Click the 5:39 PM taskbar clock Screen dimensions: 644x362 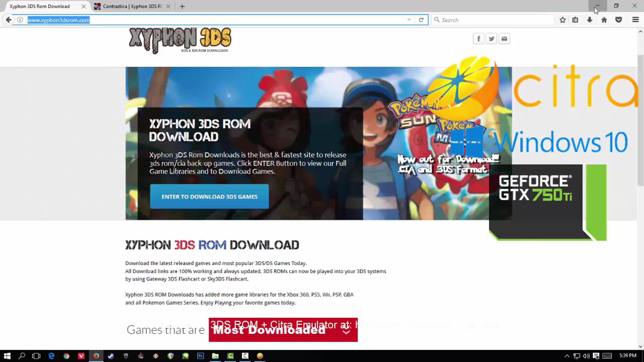pos(628,356)
